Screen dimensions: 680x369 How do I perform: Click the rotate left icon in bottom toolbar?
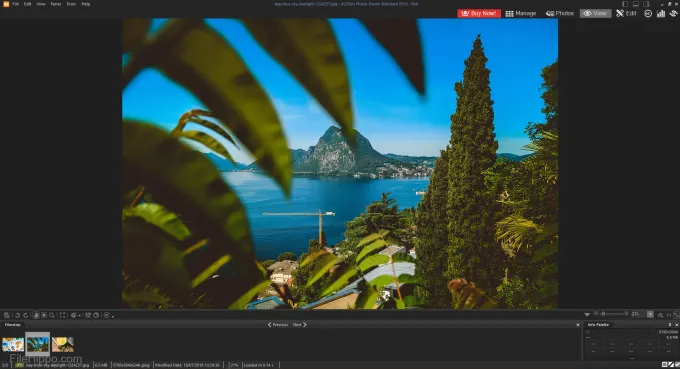(x=17, y=315)
